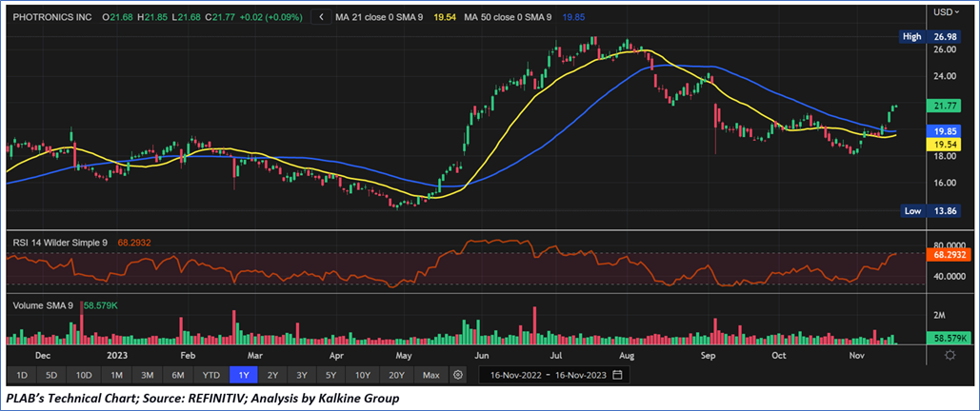Choose the YTD time range
Viewport: 980px width, 411px height.
(211, 375)
